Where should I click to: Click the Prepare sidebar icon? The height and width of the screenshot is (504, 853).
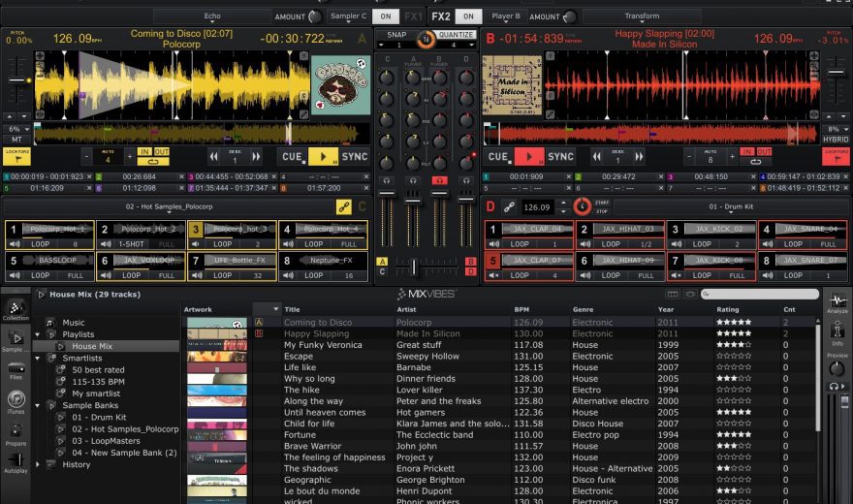pyautogui.click(x=16, y=430)
